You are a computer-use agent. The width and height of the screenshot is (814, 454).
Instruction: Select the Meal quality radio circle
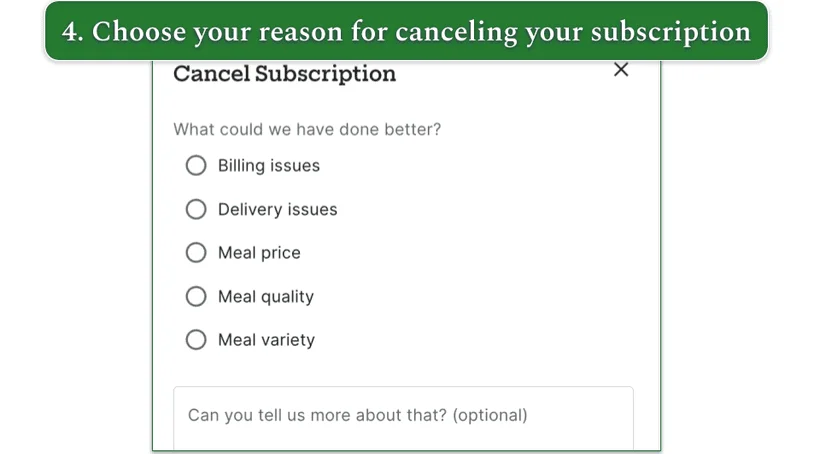(196, 296)
